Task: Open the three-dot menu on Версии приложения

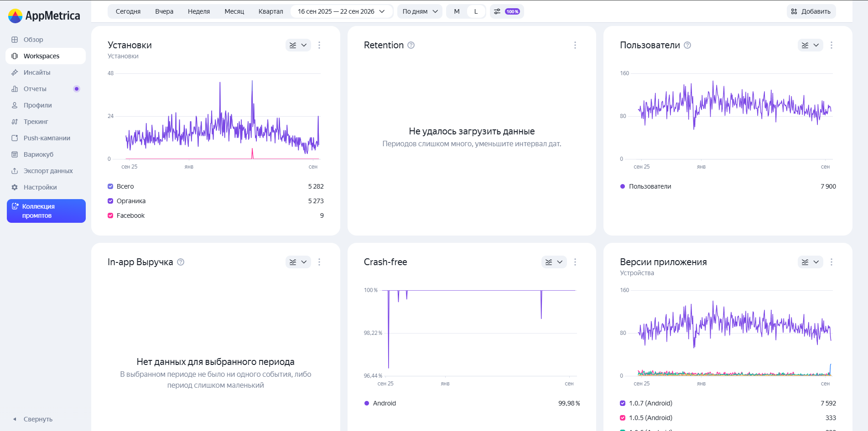Action: pos(832,262)
